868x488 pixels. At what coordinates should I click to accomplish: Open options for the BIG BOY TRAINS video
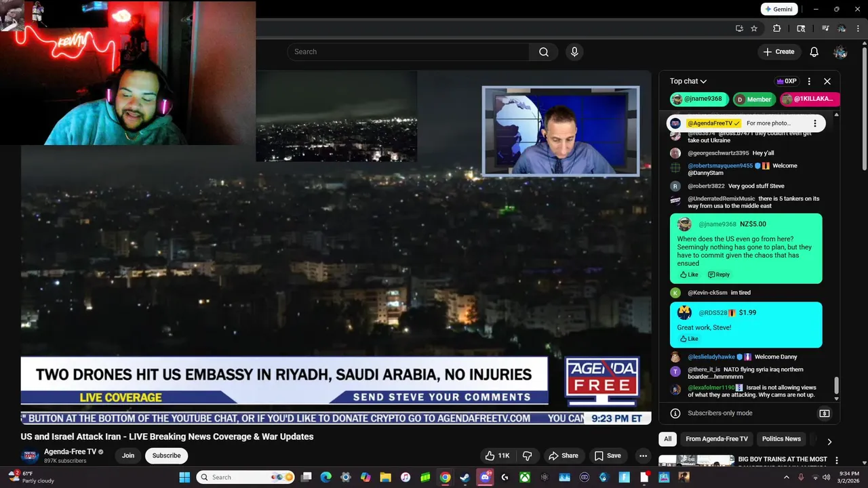[836, 460]
